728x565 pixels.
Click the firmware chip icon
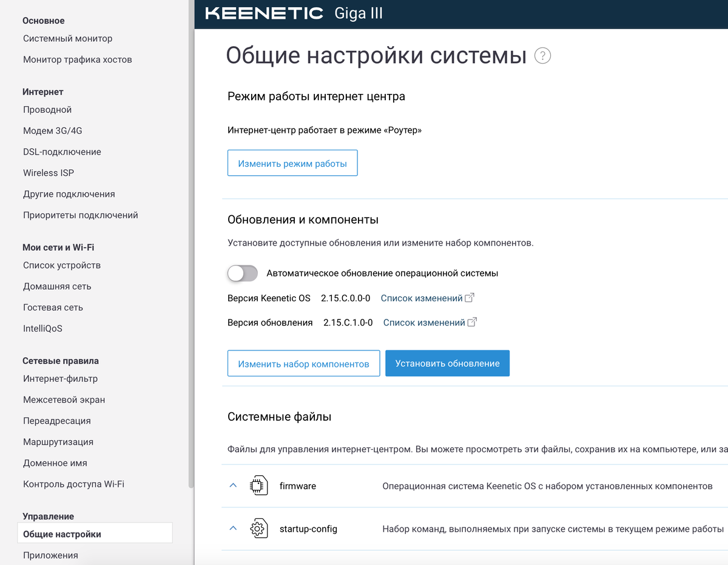(x=259, y=486)
